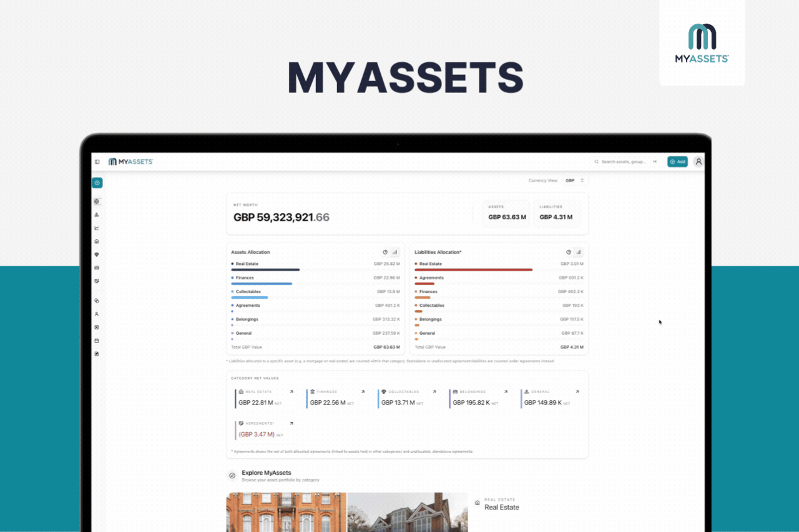Switch Assets Allocation to pie chart view
This screenshot has width=799, height=532.
[x=385, y=252]
